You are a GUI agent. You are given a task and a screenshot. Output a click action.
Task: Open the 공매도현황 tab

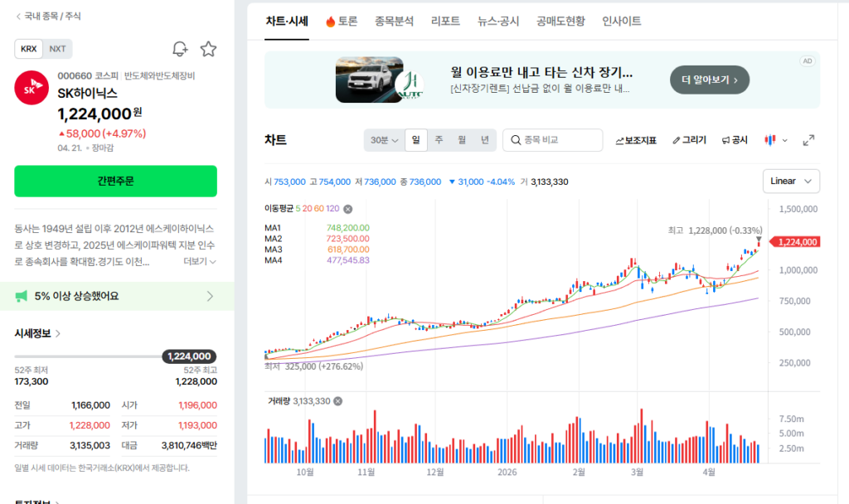click(x=560, y=21)
